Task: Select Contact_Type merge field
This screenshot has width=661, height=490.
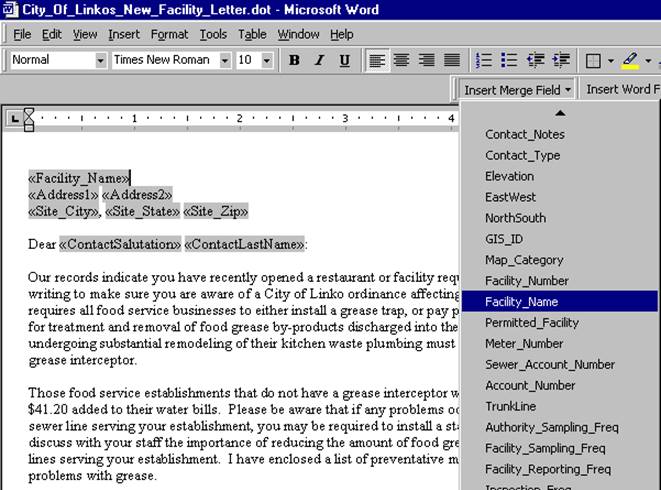Action: (560, 155)
